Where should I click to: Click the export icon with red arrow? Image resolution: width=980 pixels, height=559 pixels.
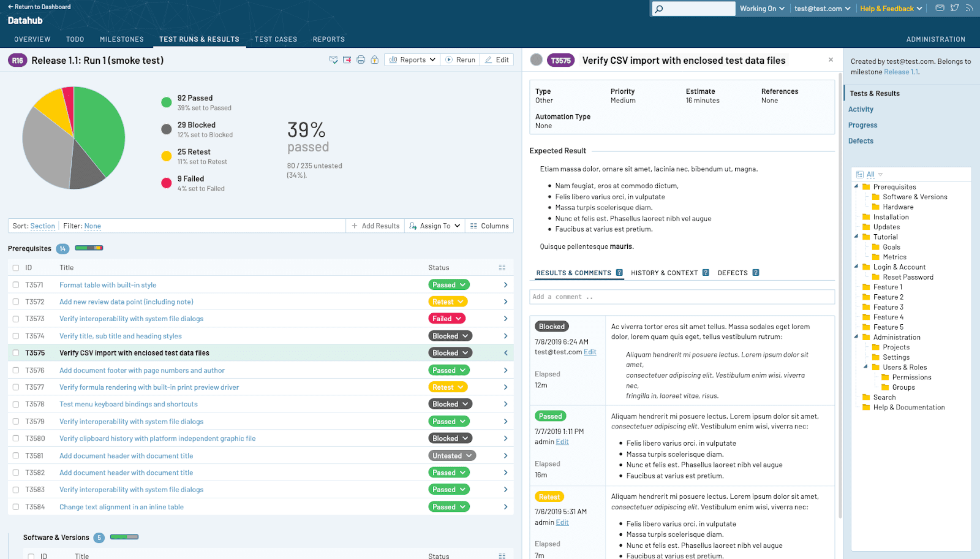tap(347, 60)
